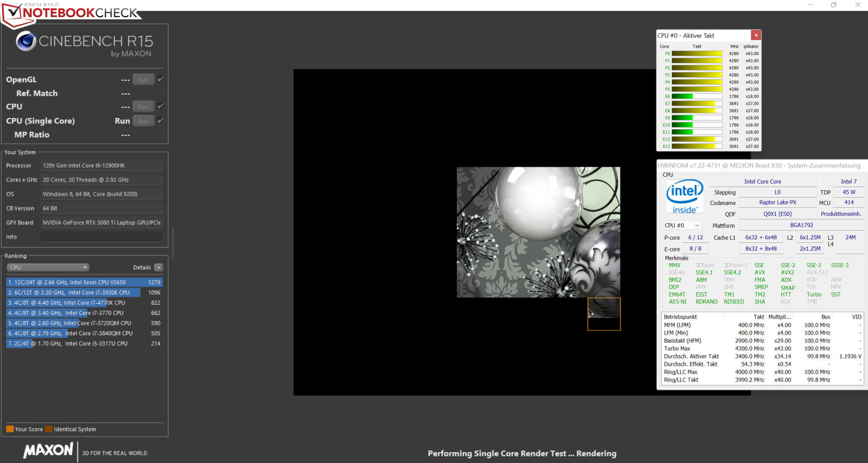Restore the Cinebench window size
Viewport: 868px width, 463px height.
coord(834,5)
